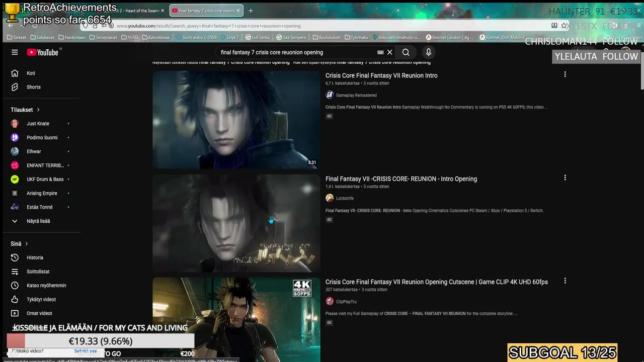Click the Gameplay Remastered channel avatar
Viewport: 644px width, 362px height.
click(330, 95)
